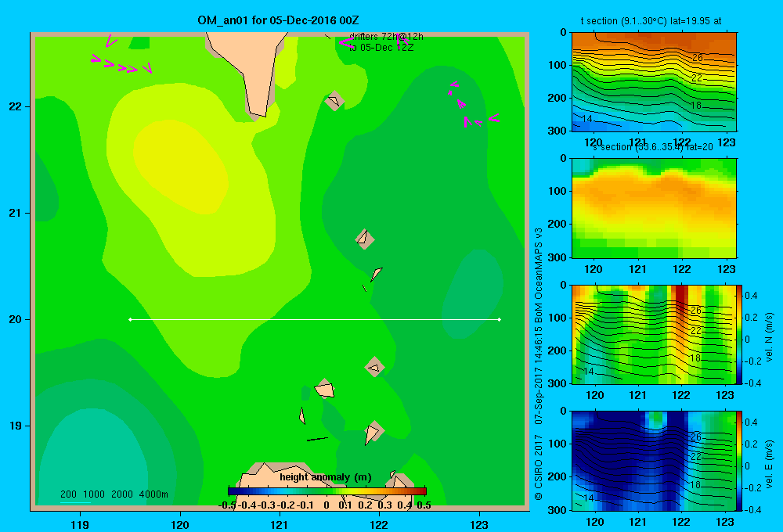This screenshot has width=783, height=532.
Task: Click the vel. N color scale bar
Action: [x=739, y=334]
